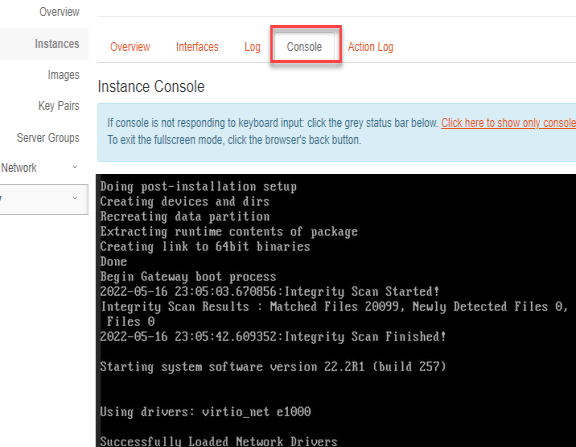The image size is (576, 447).
Task: Switch to the Interfaces tab
Action: pos(197,47)
